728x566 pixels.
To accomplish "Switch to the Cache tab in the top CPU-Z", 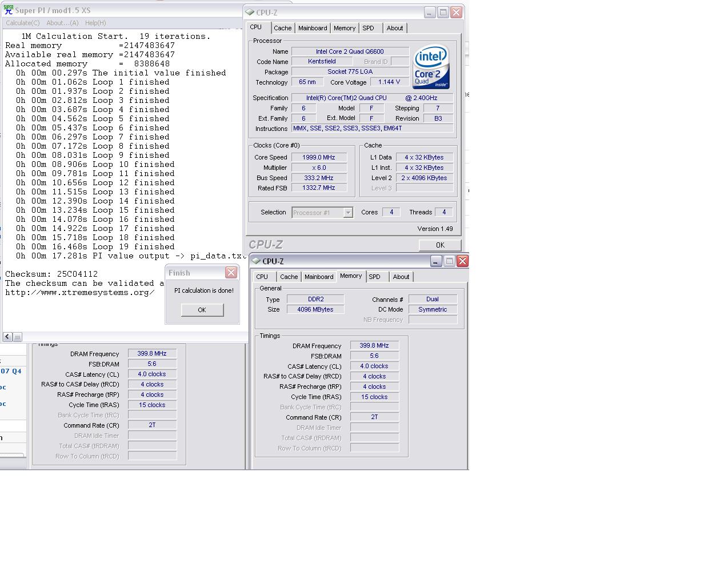I will coord(282,28).
